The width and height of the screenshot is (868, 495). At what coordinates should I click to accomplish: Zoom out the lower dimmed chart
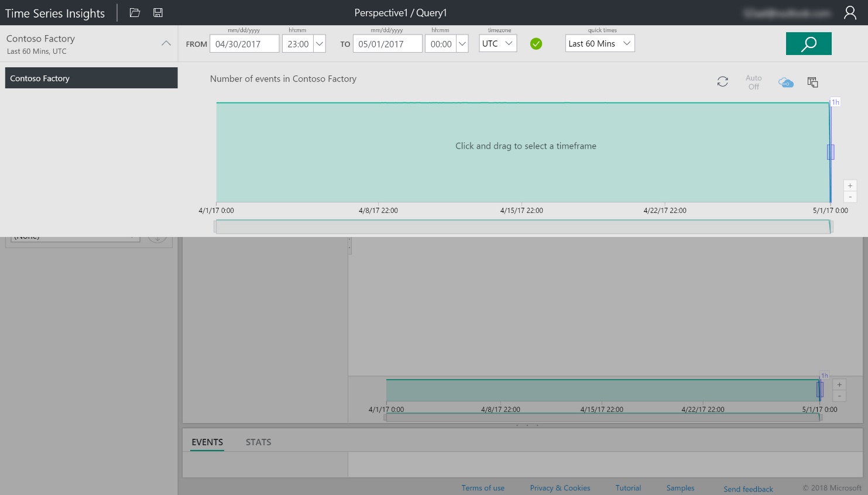pos(839,396)
